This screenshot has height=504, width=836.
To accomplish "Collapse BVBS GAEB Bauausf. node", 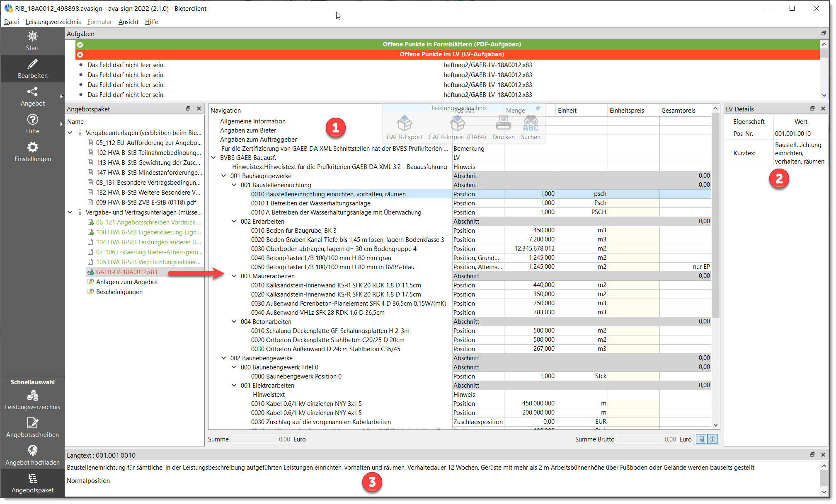I will (x=213, y=158).
